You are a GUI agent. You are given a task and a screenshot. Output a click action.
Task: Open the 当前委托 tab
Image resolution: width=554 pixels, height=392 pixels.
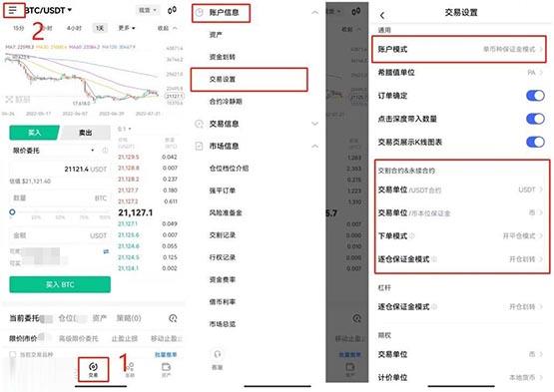[x=24, y=318]
